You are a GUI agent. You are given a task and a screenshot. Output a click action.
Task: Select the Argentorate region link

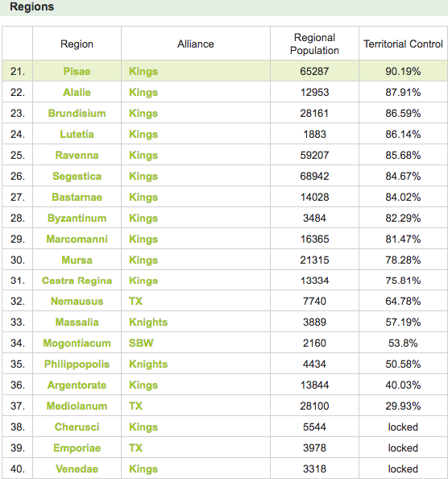77,385
